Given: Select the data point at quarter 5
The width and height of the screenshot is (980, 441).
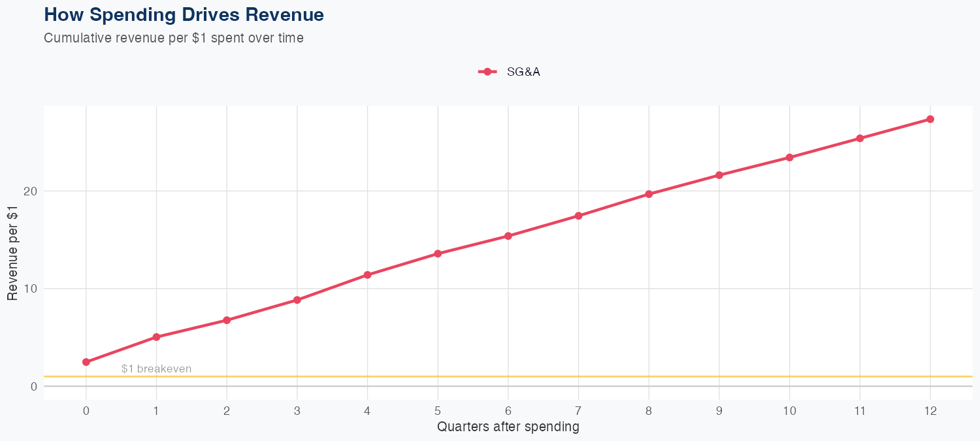Looking at the screenshot, I should pyautogui.click(x=438, y=253).
